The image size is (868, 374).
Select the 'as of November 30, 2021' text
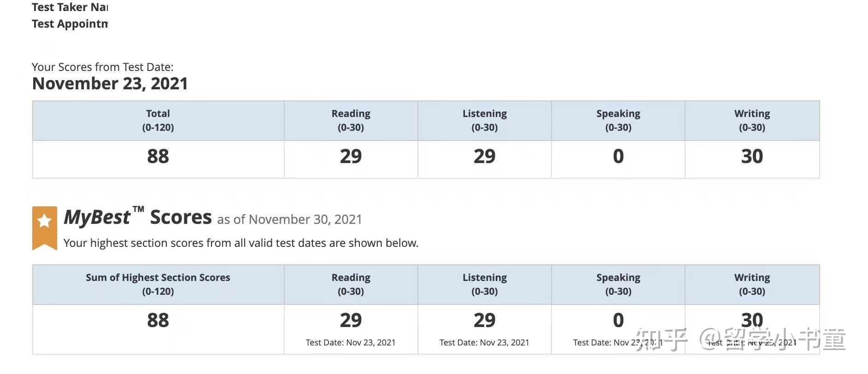(289, 220)
